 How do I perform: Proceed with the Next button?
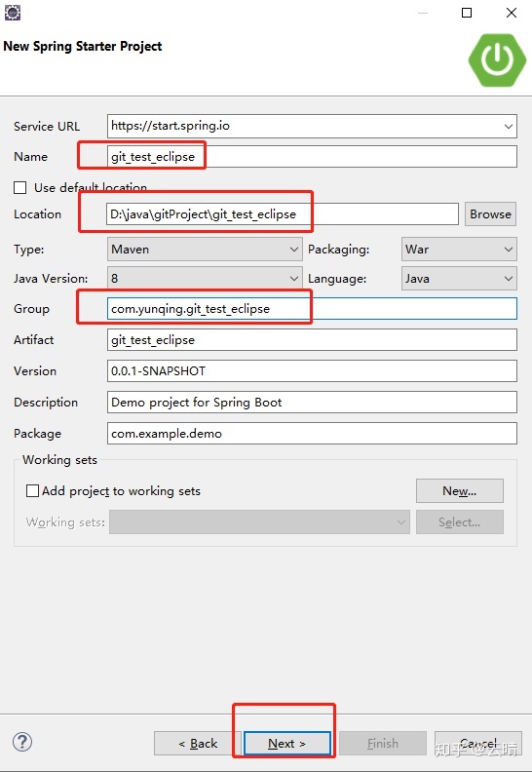pyautogui.click(x=286, y=743)
